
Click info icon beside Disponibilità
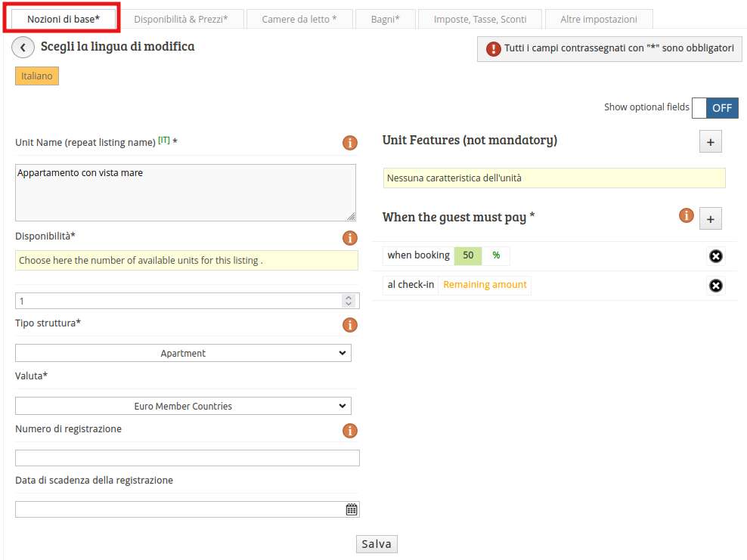pyautogui.click(x=349, y=237)
